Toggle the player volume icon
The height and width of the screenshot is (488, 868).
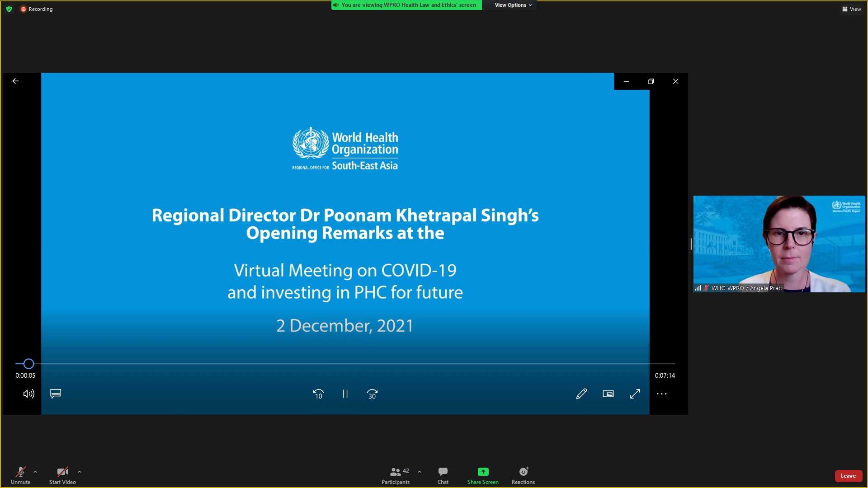coord(28,394)
